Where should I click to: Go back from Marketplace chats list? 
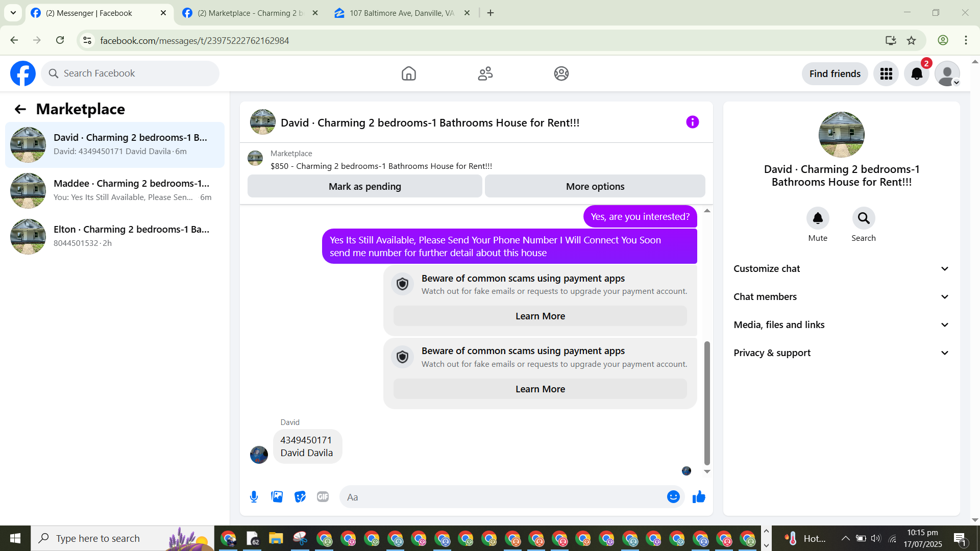[x=20, y=109]
